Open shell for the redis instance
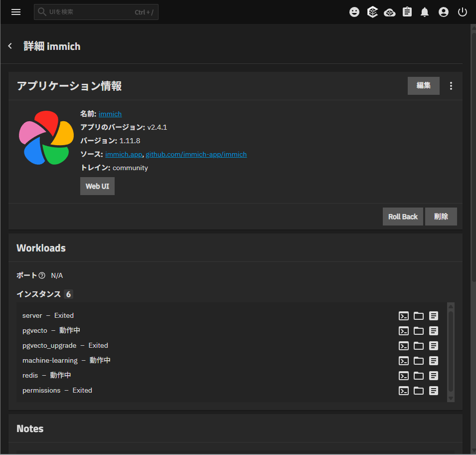 [x=403, y=376]
